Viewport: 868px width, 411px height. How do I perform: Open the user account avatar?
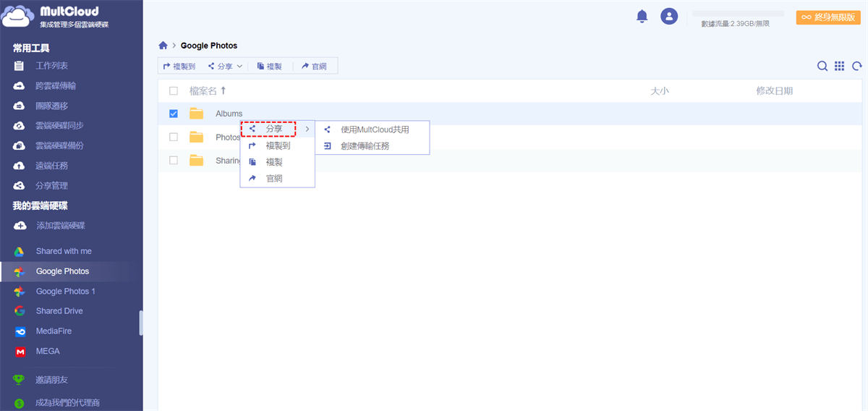[x=670, y=16]
